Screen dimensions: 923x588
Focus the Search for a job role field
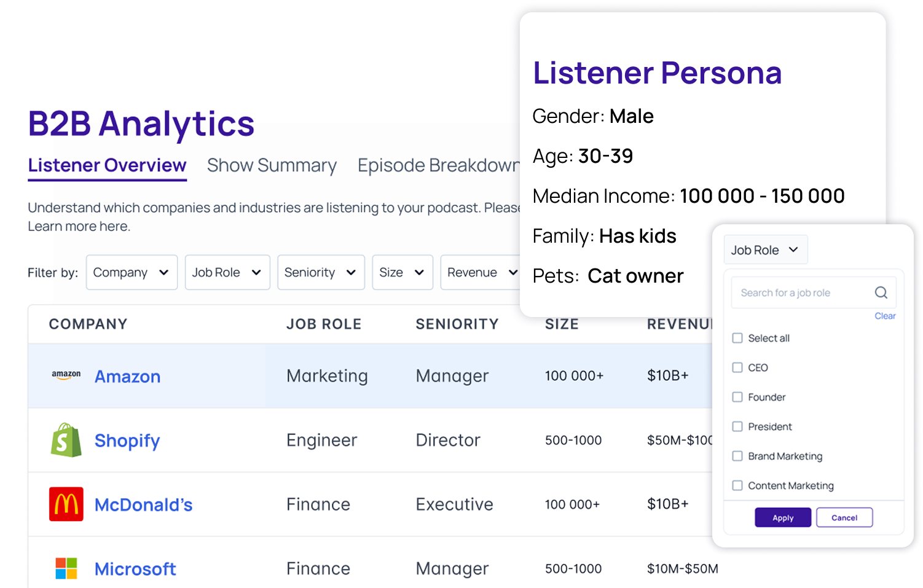pyautogui.click(x=814, y=292)
